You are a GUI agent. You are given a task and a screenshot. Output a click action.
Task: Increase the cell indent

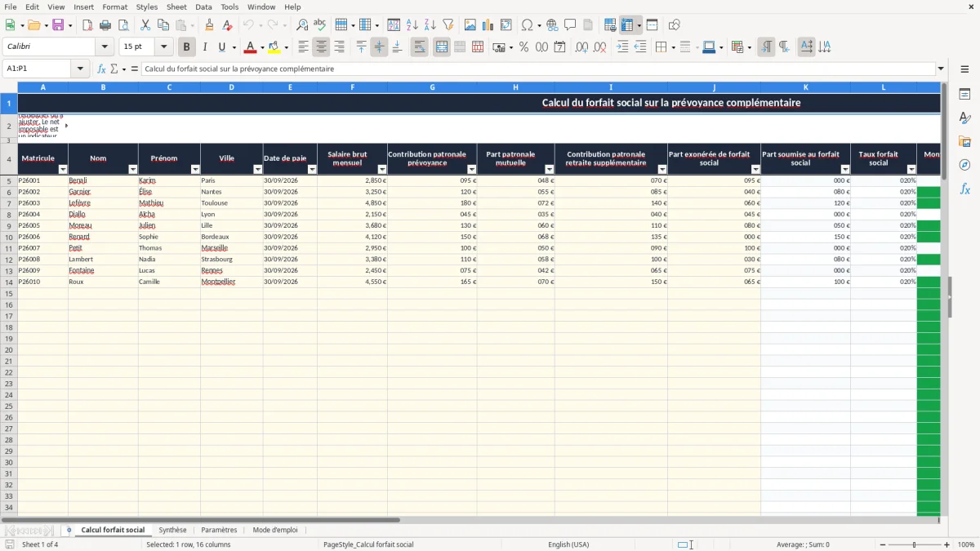coord(622,47)
